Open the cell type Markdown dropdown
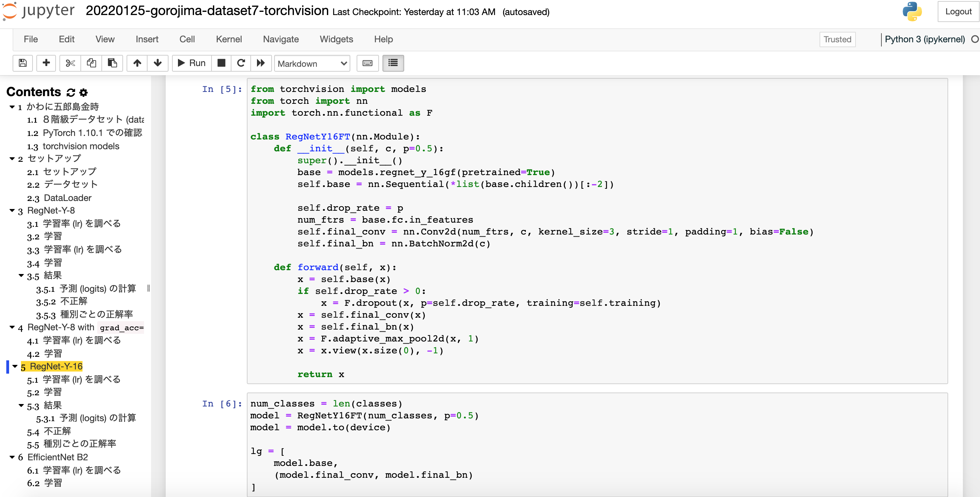 tap(312, 64)
